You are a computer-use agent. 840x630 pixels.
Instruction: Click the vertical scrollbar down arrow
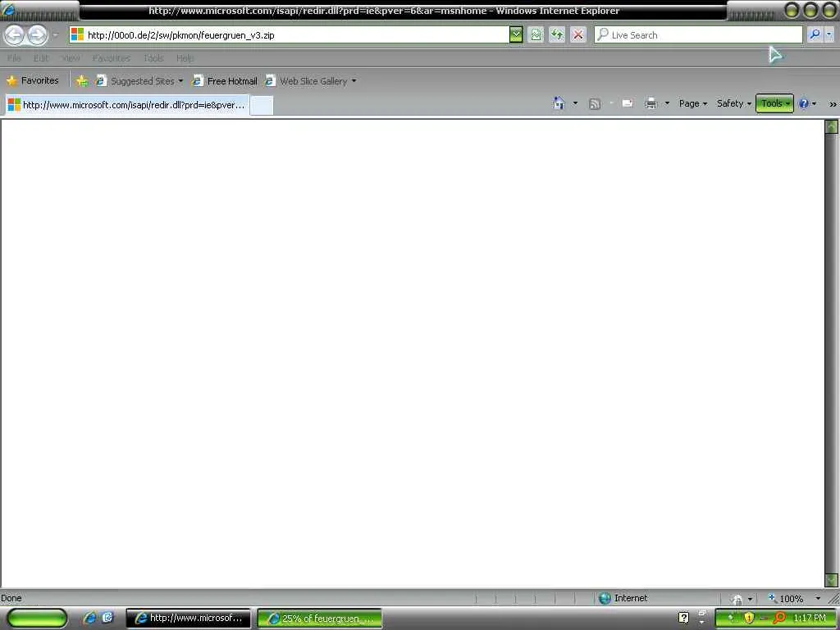(x=832, y=580)
